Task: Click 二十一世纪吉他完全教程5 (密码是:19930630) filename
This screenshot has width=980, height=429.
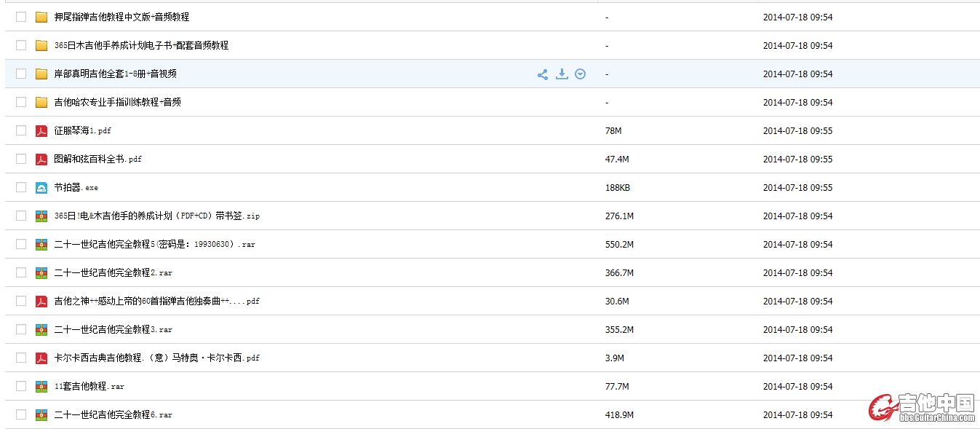Action: pos(154,244)
